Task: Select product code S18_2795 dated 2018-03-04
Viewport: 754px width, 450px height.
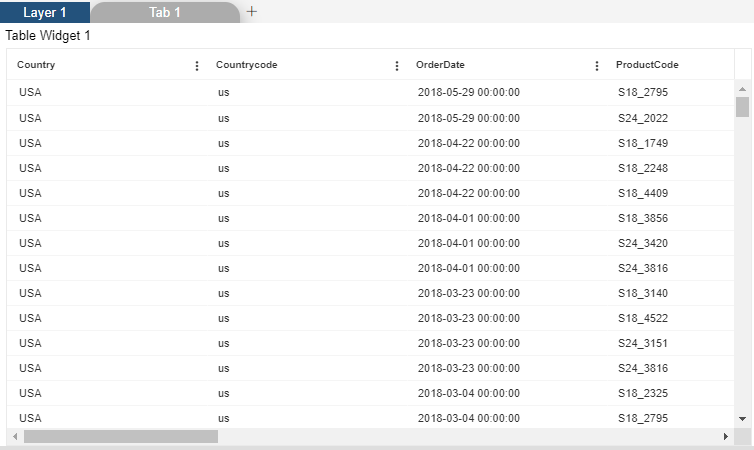Action: 643,418
